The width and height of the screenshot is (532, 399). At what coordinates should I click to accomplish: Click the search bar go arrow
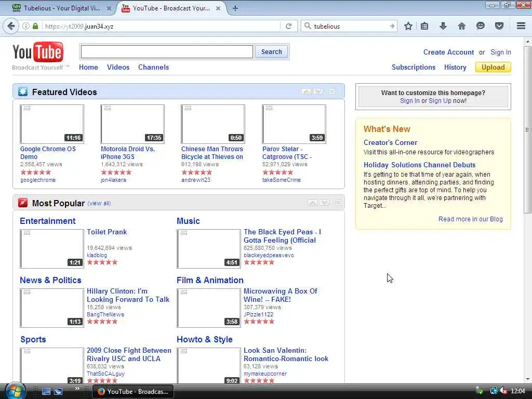tap(392, 26)
